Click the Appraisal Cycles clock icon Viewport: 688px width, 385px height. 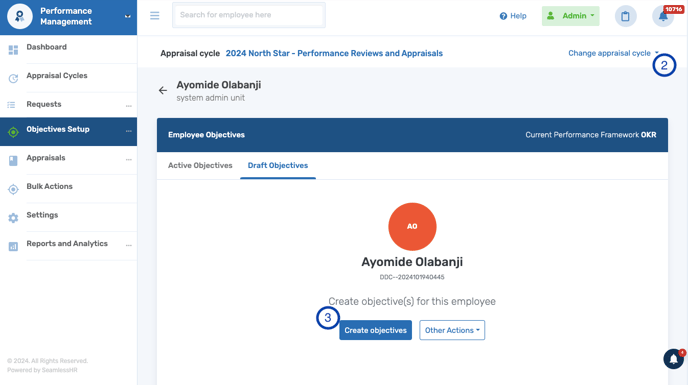[x=13, y=79]
